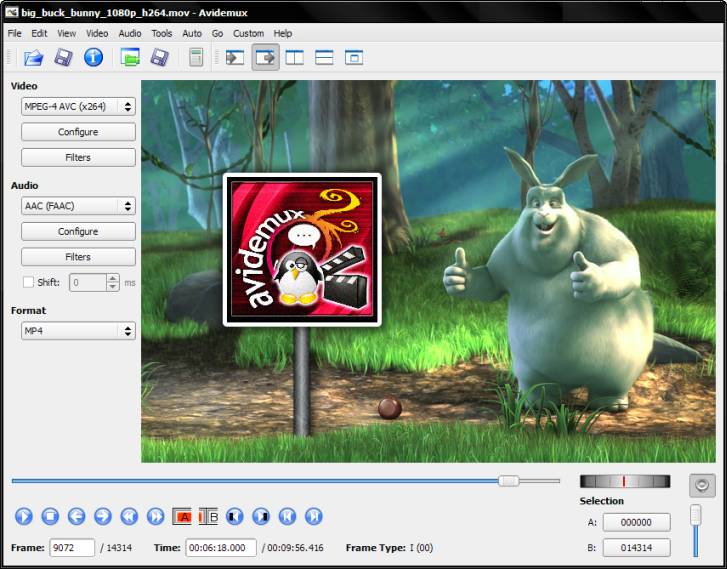Seek to next black frame
Viewport: 727px width, 569px height.
(x=261, y=516)
